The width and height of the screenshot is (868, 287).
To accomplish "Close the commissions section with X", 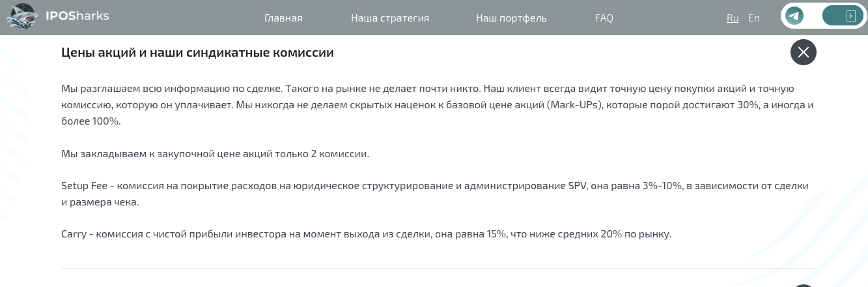I will [x=803, y=52].
